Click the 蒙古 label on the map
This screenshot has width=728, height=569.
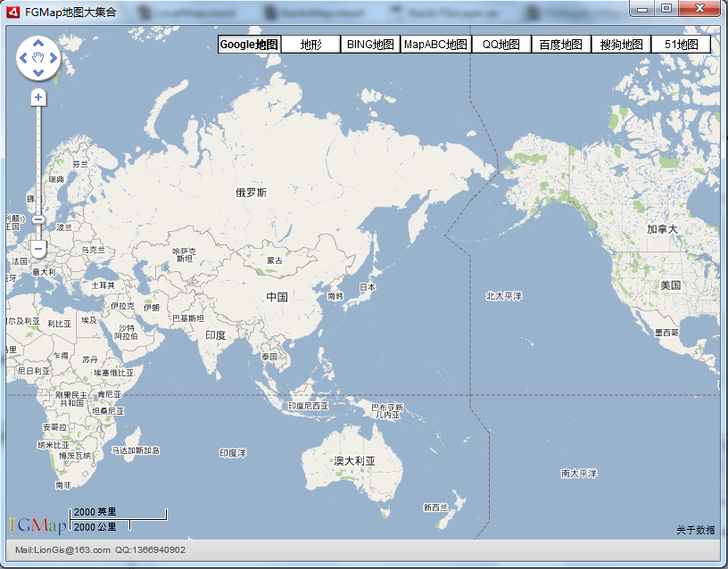(275, 260)
